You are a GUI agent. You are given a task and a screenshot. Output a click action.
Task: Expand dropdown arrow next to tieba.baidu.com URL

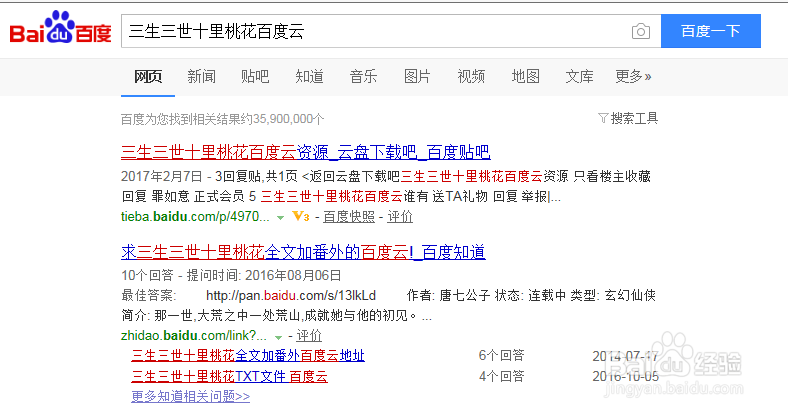[280, 218]
